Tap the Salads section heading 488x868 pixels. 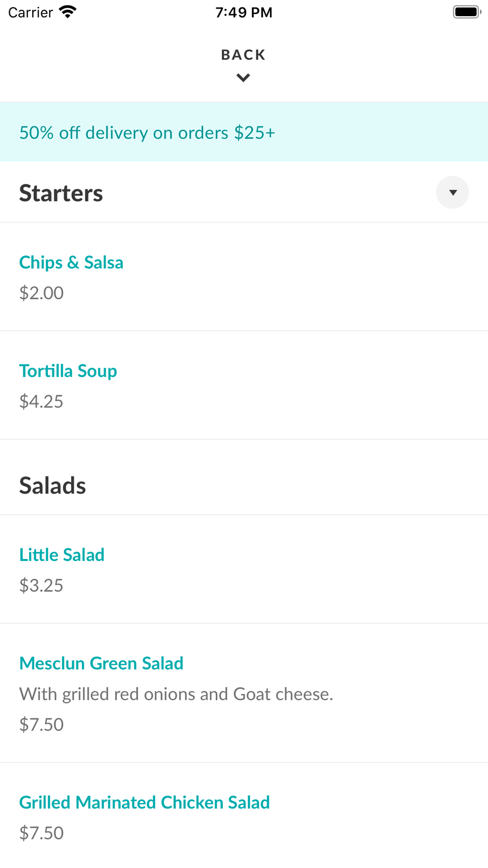coord(53,486)
